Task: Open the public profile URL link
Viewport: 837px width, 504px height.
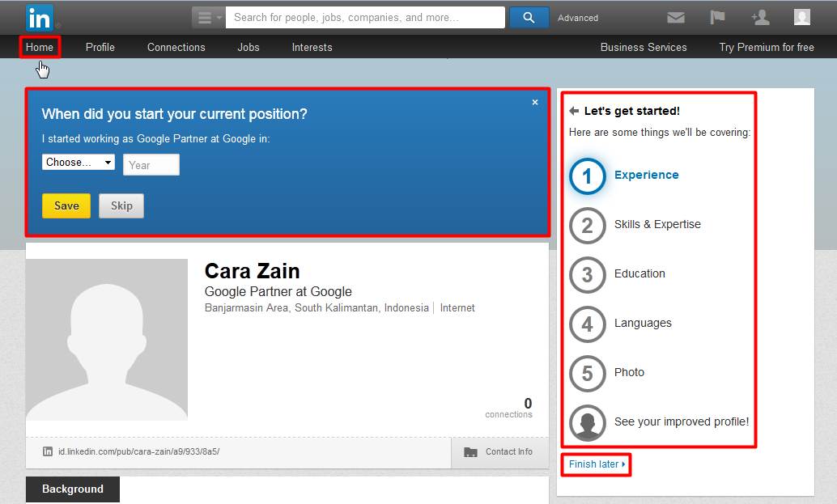Action: [x=138, y=451]
